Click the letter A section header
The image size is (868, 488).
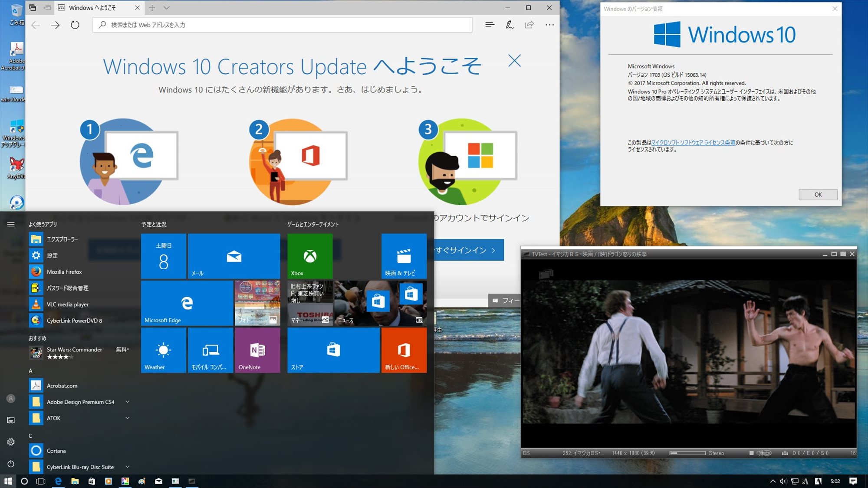tap(30, 371)
